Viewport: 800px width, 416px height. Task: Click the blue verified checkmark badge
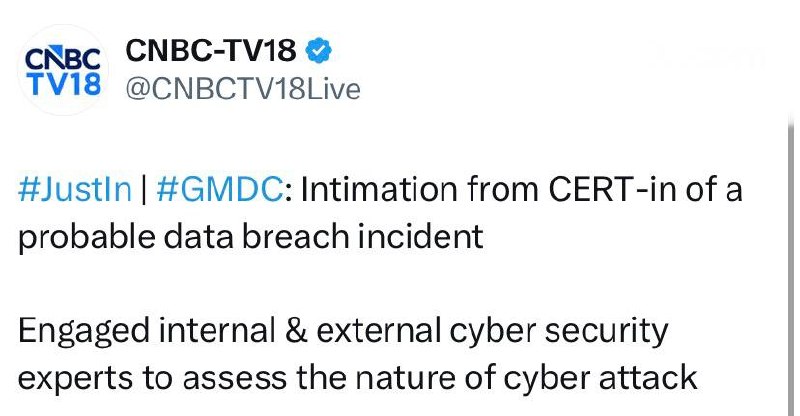click(318, 50)
